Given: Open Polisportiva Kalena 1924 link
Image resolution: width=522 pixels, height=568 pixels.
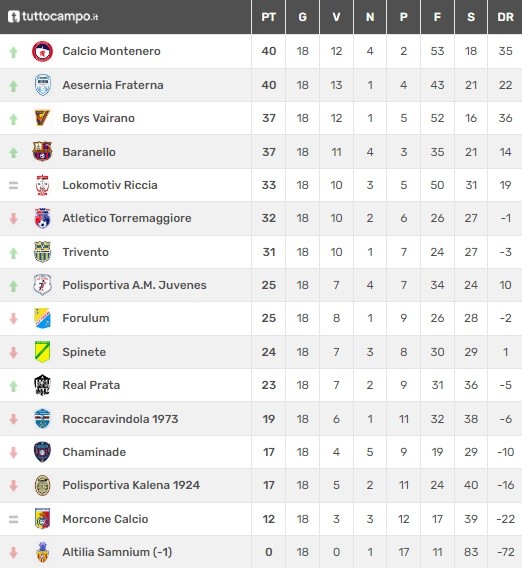Looking at the screenshot, I should pos(131,485).
